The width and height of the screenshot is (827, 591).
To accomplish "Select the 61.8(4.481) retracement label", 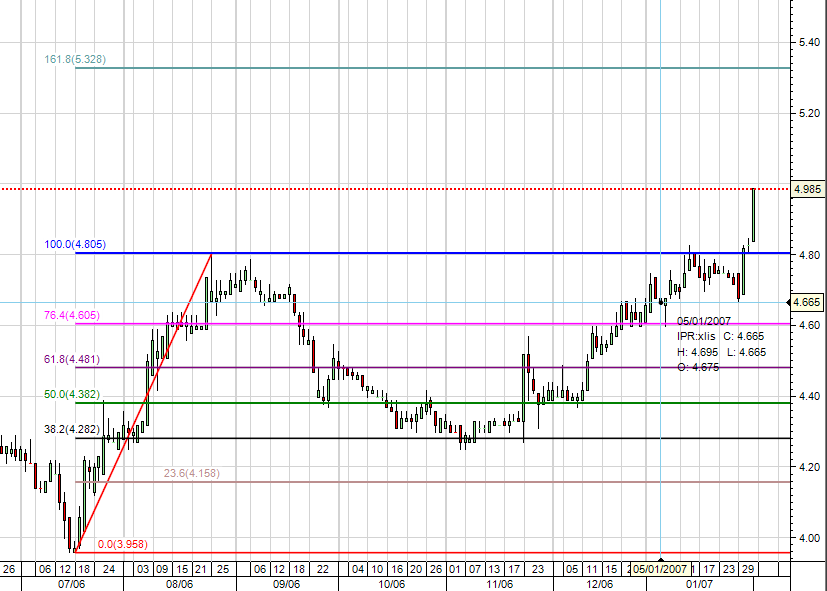I will pyautogui.click(x=72, y=359).
